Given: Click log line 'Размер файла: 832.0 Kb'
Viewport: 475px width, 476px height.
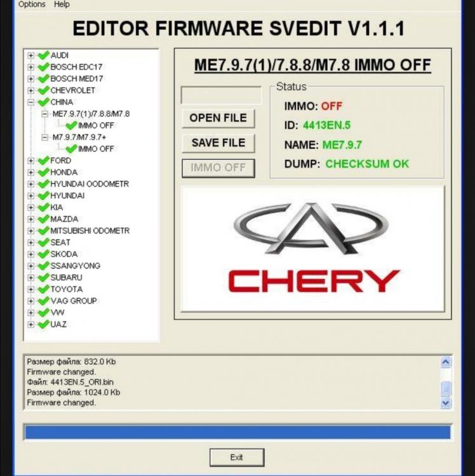Looking at the screenshot, I should pos(71,362).
